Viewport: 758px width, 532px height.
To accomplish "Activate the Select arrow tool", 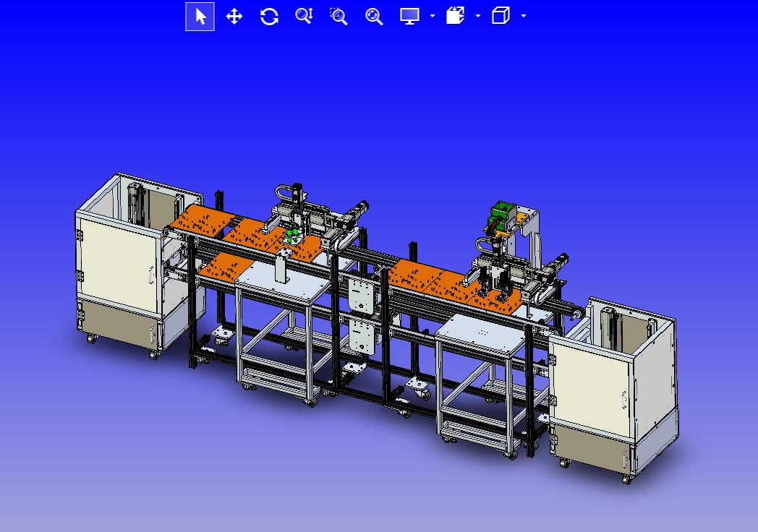I will point(200,17).
